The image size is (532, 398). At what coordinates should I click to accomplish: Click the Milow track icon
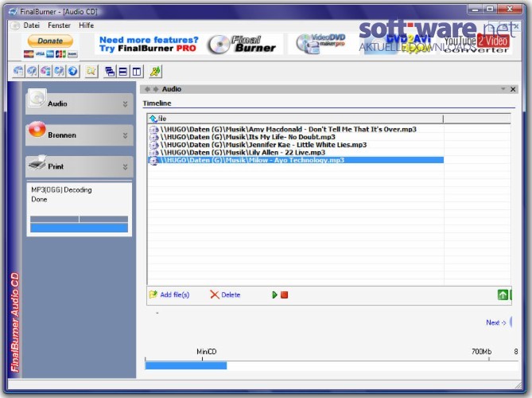coord(154,161)
